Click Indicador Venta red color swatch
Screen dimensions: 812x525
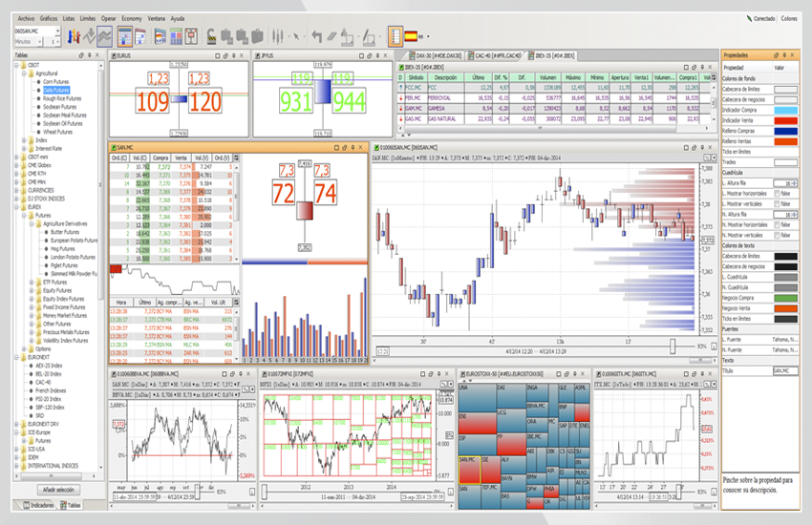click(785, 120)
